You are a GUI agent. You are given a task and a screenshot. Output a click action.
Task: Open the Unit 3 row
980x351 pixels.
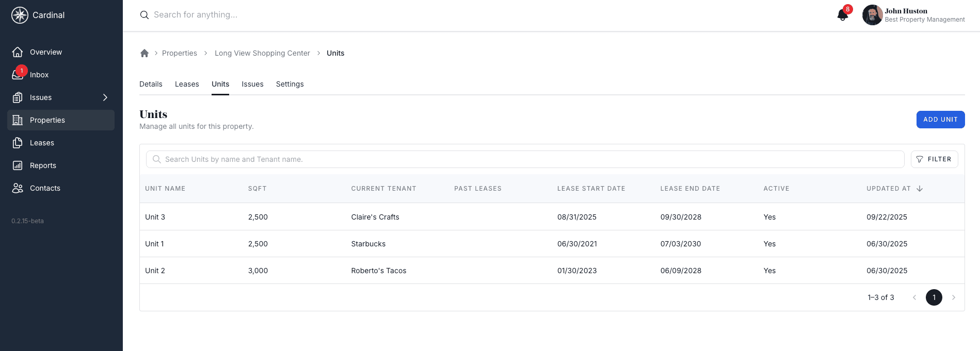pos(552,217)
